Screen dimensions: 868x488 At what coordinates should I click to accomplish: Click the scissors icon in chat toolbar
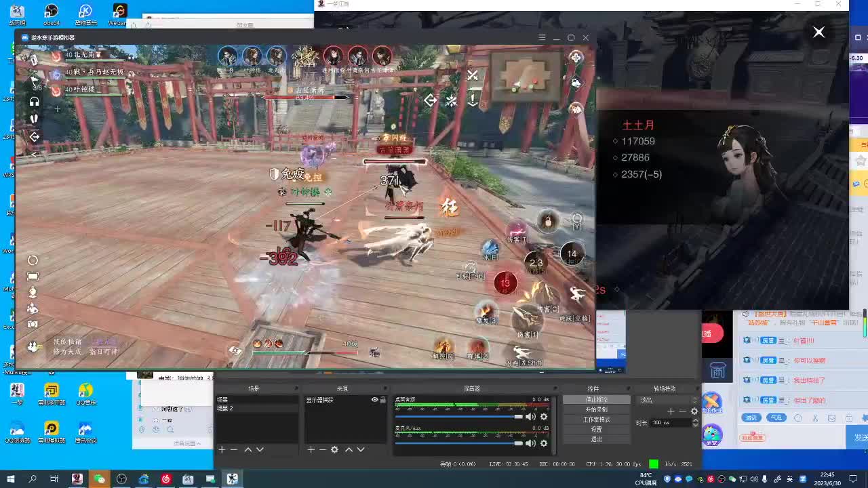[x=815, y=418]
